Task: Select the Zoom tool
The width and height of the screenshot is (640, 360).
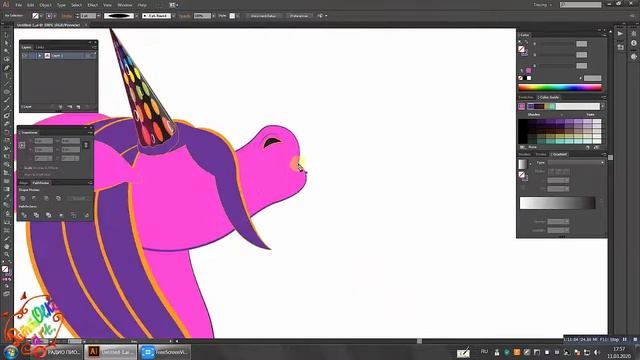Action: point(6,254)
